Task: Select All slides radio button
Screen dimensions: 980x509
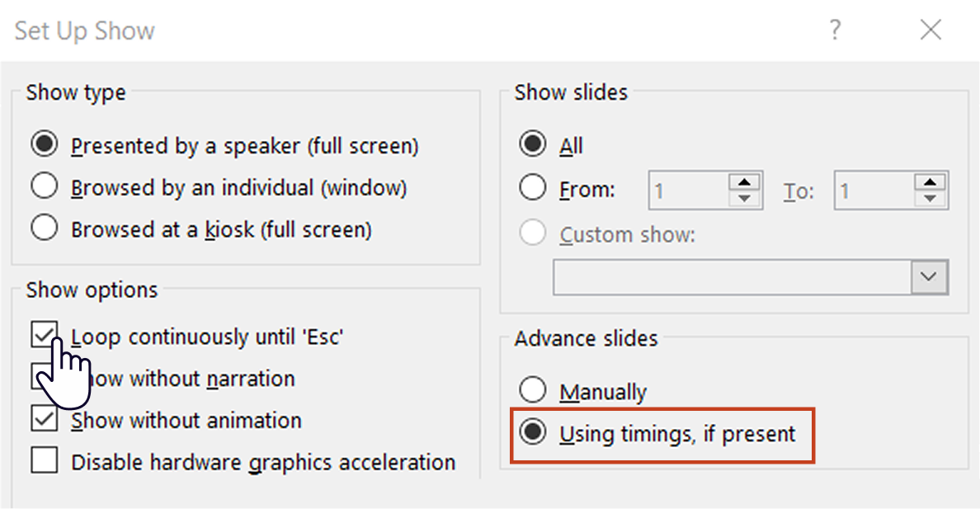Action: point(533,144)
